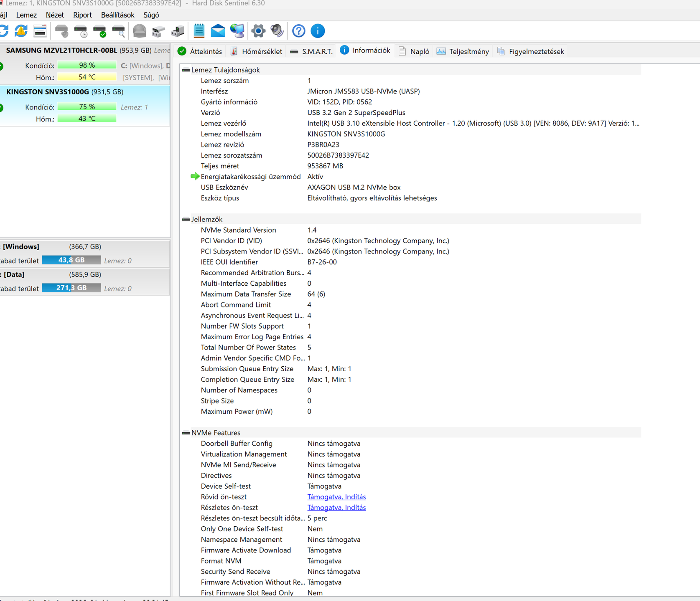Click the Részletes ön-teszt estimate 5 perc
The image size is (700, 601).
317,518
